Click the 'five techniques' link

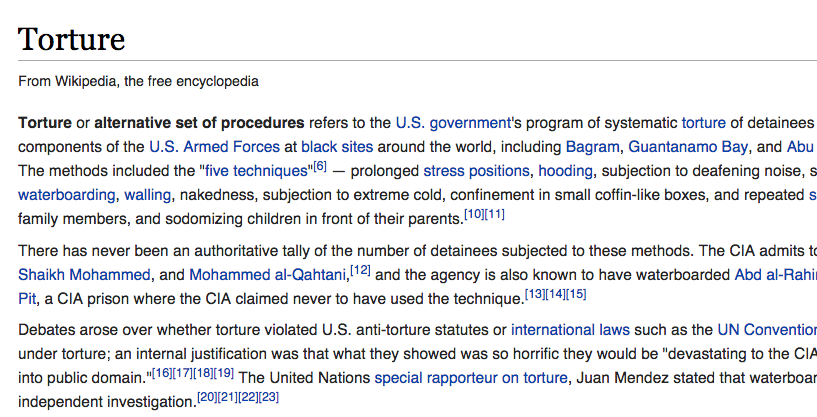(x=256, y=171)
